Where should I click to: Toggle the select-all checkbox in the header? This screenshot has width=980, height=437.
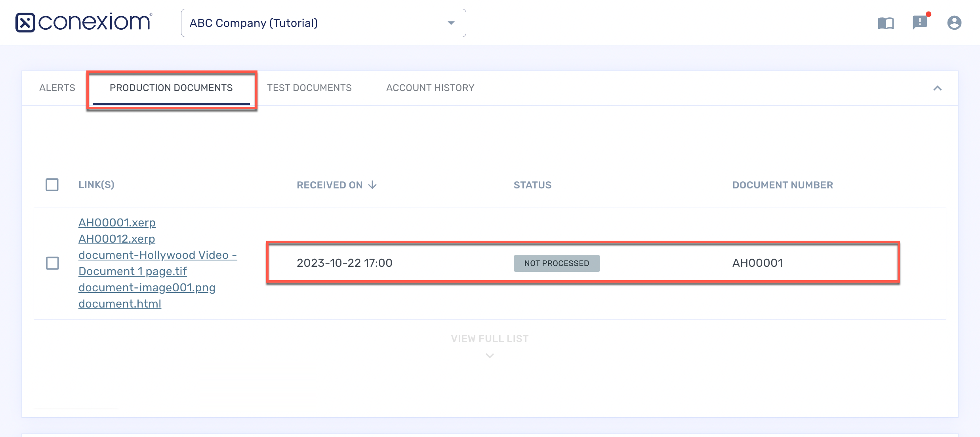pos(52,184)
